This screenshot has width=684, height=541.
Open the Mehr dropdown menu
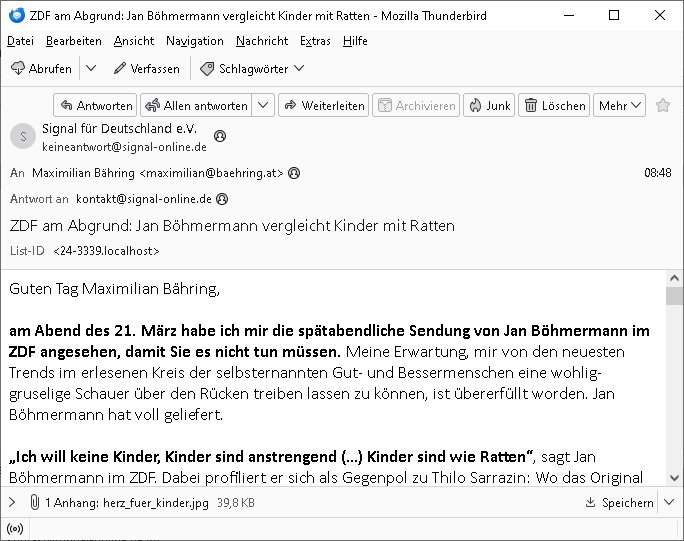click(x=619, y=105)
